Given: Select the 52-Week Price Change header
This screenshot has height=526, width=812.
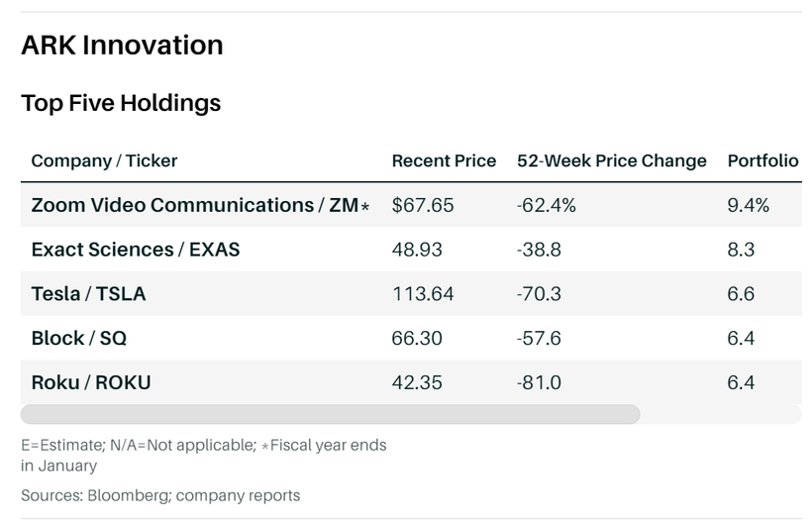Looking at the screenshot, I should 611,160.
